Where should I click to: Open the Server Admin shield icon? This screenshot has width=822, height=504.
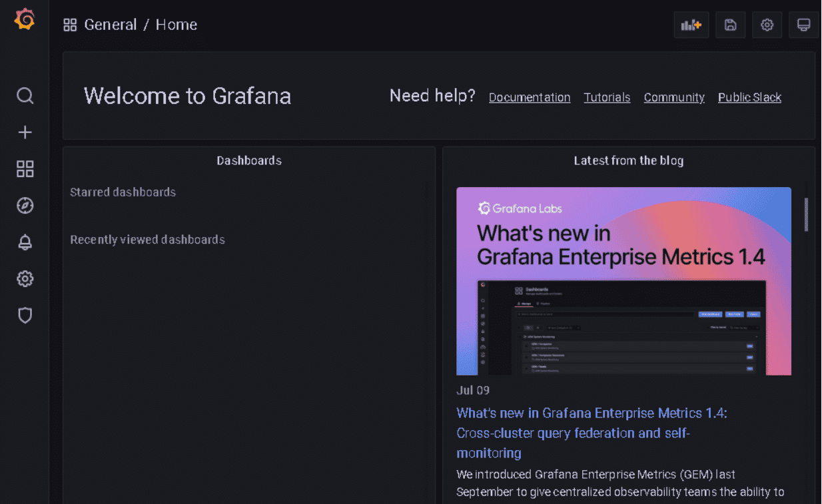(25, 315)
